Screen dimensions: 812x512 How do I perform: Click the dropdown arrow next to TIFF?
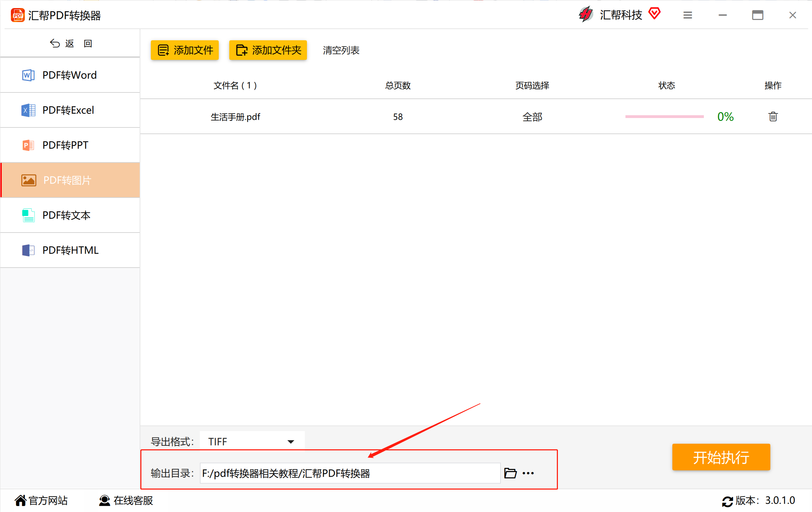pyautogui.click(x=290, y=442)
